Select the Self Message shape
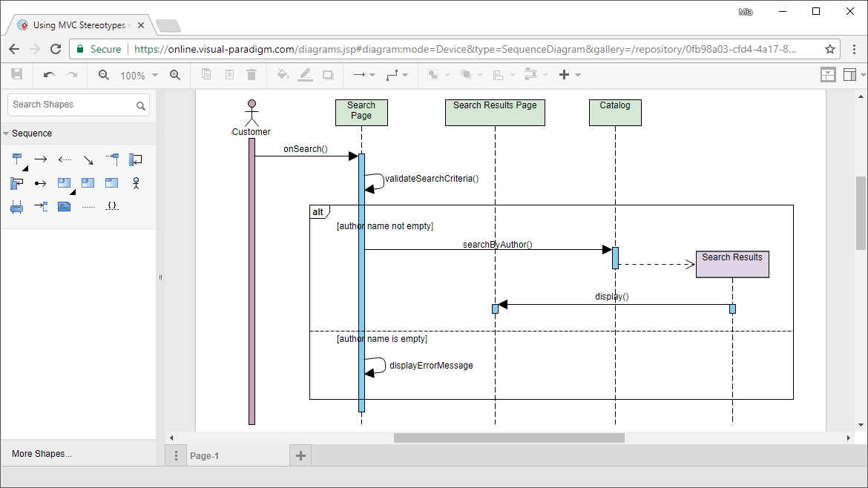The width and height of the screenshot is (868, 488). click(x=136, y=160)
